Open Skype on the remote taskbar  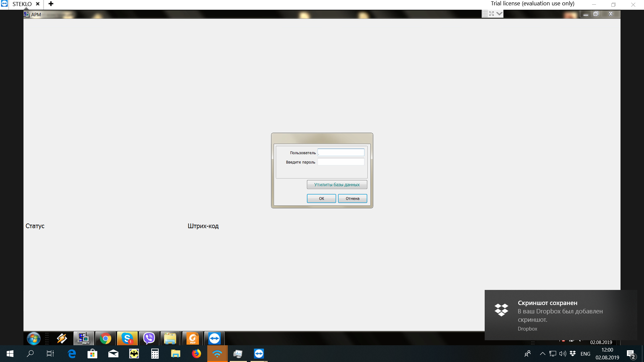point(127,339)
